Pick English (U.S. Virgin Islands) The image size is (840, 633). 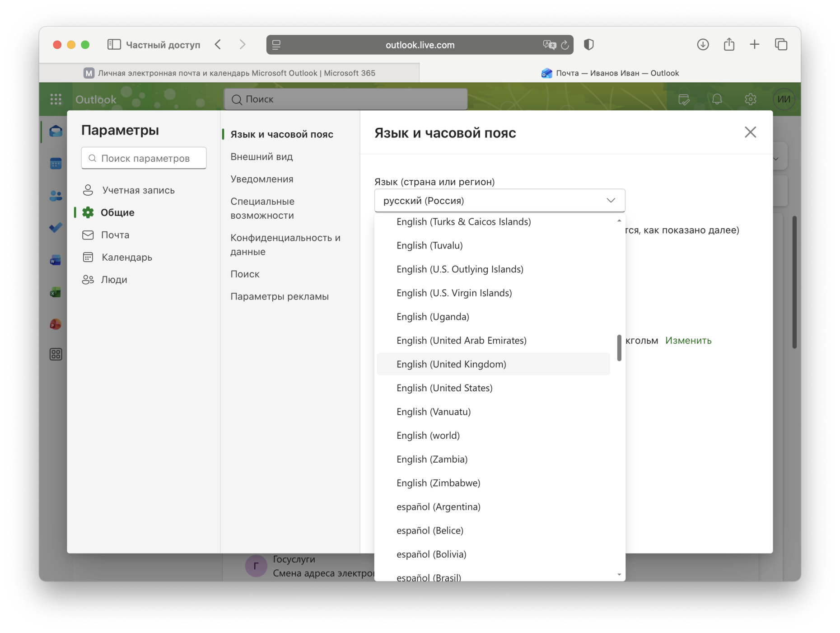point(494,293)
